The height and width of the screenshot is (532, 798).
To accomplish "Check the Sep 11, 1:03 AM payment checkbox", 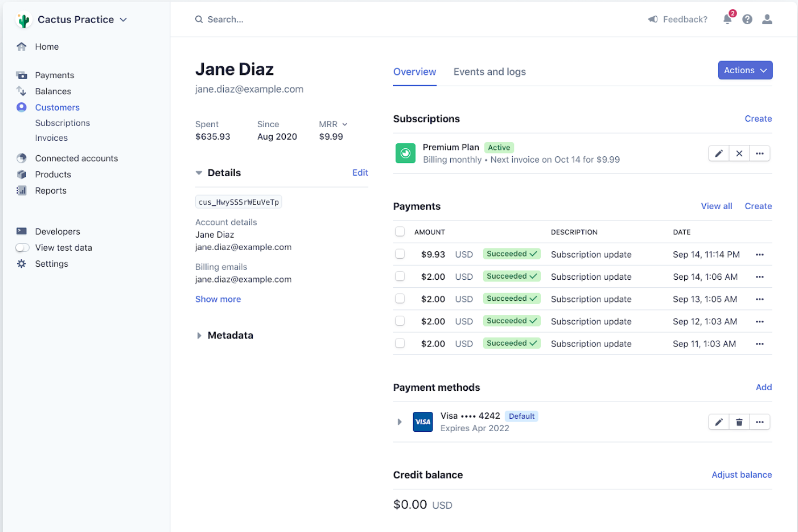I will pos(400,343).
